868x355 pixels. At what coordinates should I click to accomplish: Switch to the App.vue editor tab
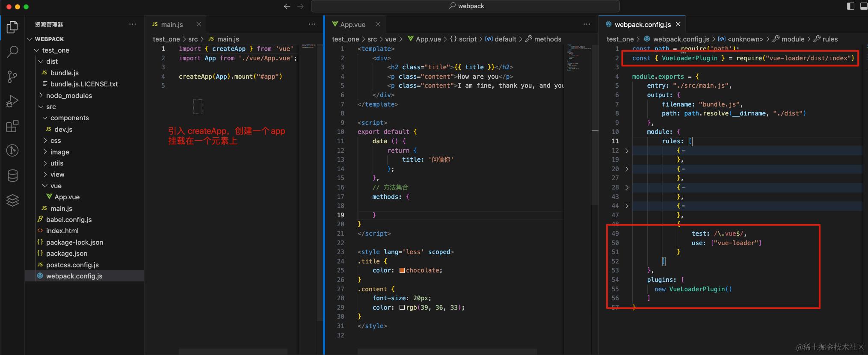coord(353,25)
